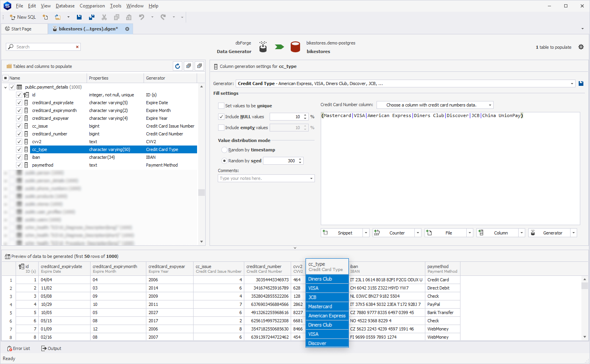Screen dimensions: 590x364
Task: Click the Save All toolbar icon
Action: click(x=92, y=17)
